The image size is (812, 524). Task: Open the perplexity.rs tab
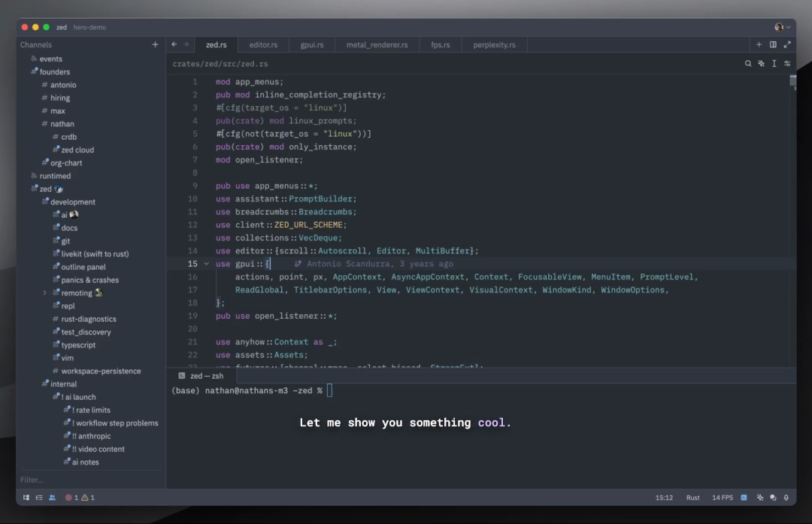coord(494,44)
